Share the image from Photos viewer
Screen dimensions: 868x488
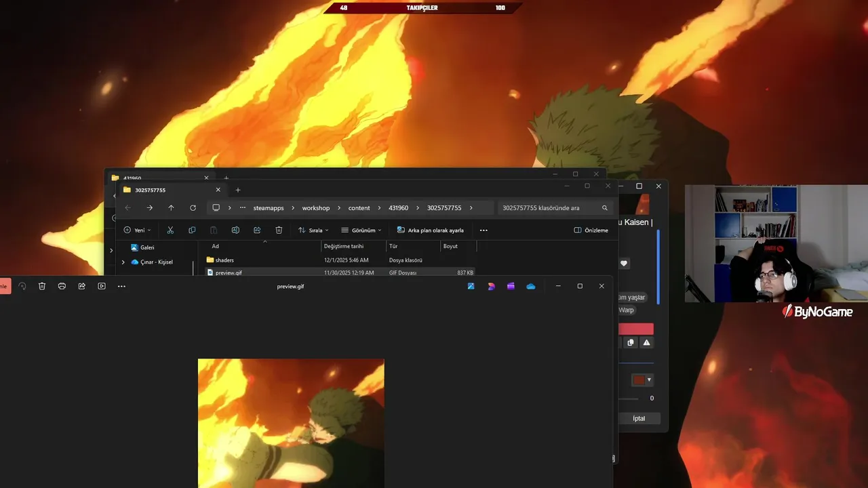pos(81,286)
